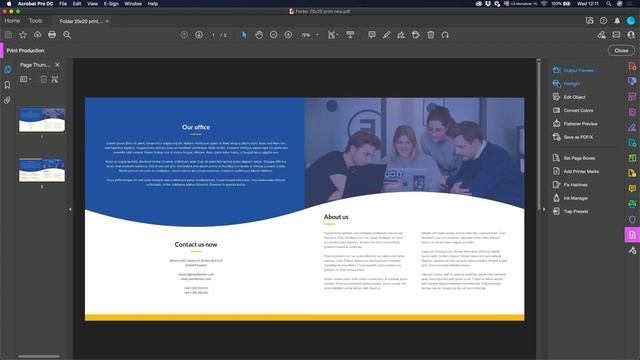The image size is (640, 360).
Task: Open the File menu
Action: click(63, 4)
